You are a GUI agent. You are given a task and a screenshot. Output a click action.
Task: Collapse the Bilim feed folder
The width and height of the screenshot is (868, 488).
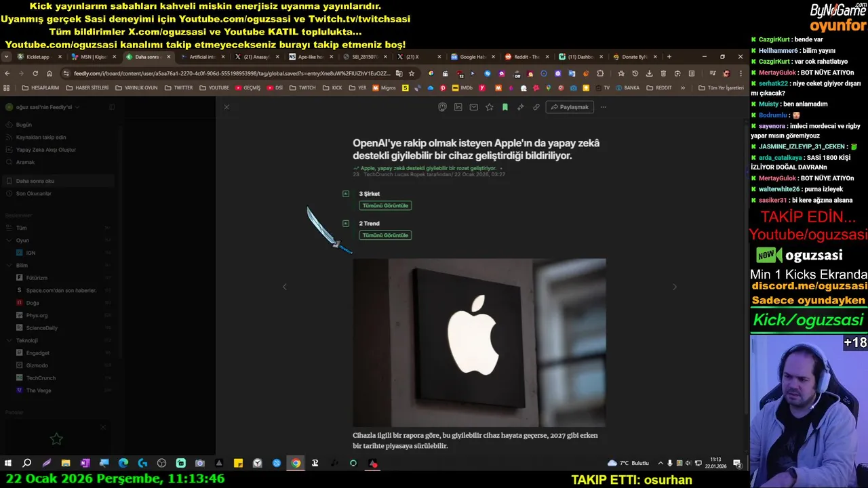pyautogui.click(x=9, y=265)
